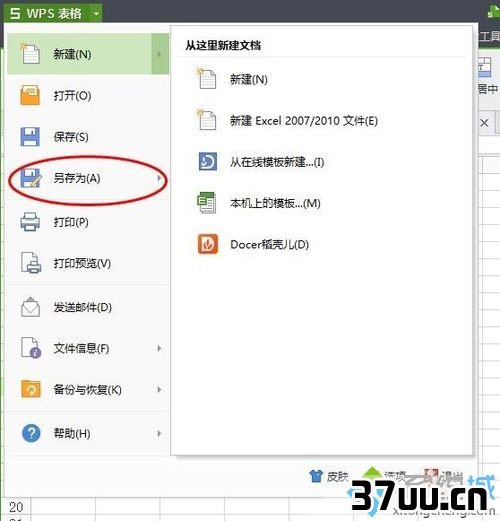Expand the 备份与恢复(K) submenu arrow
Screen dimensions: 500x521
click(x=159, y=389)
